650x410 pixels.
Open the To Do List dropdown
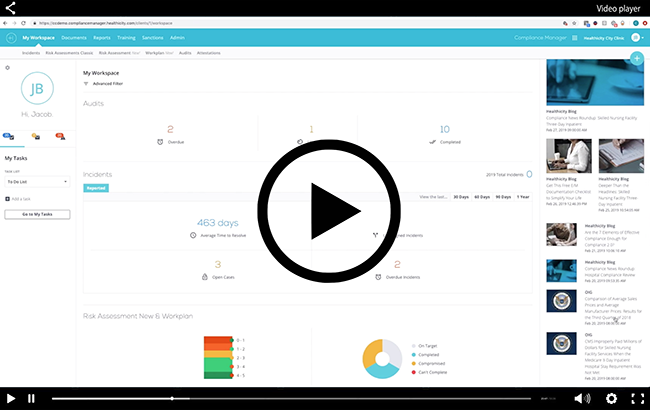[37, 182]
